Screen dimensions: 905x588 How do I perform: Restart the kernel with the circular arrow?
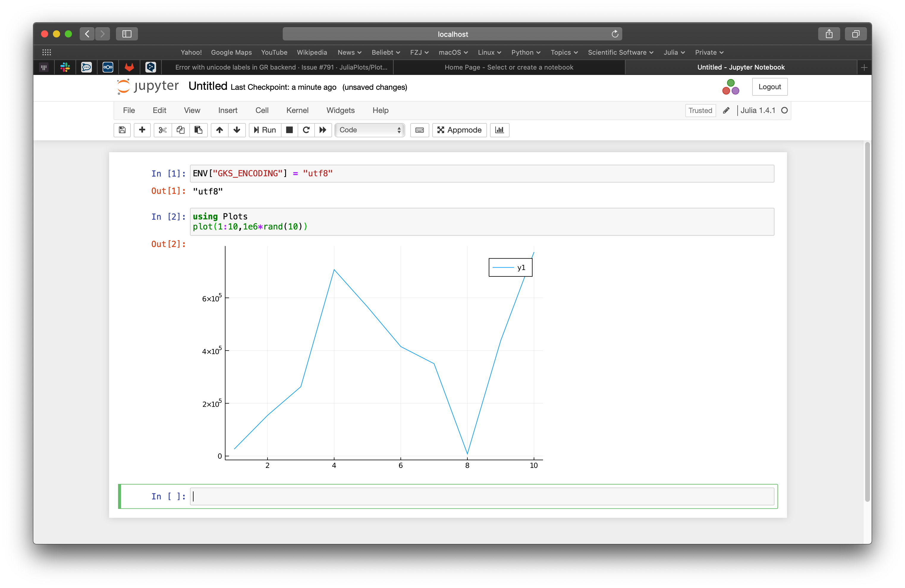click(x=306, y=130)
